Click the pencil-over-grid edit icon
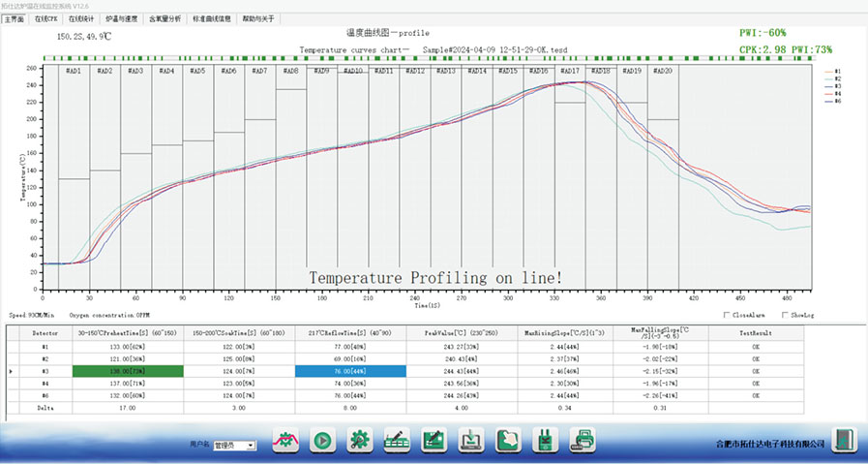 [397, 439]
